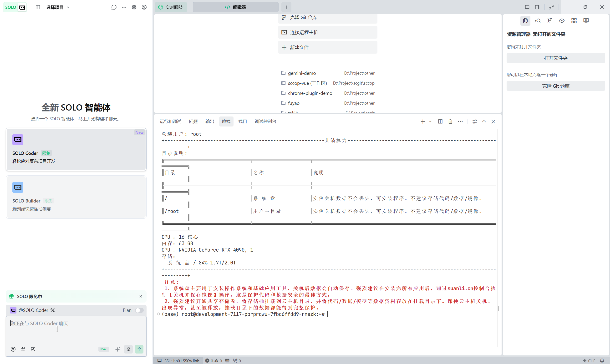The image size is (610, 364).
Task: Switch to the 输出 panel tab
Action: 209,121
